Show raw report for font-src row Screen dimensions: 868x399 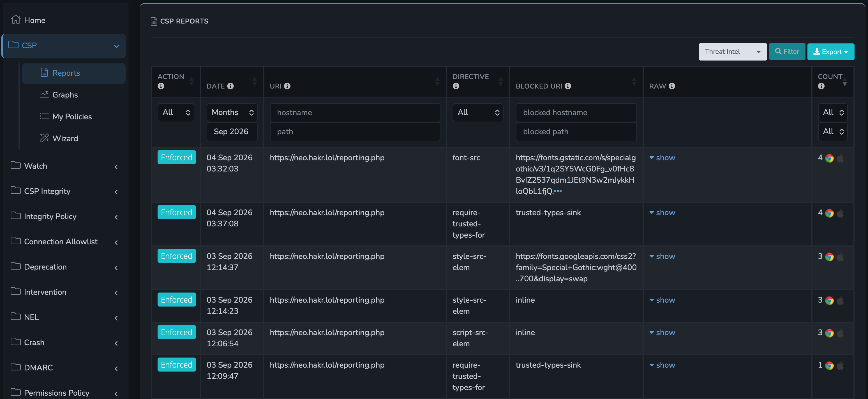point(662,157)
